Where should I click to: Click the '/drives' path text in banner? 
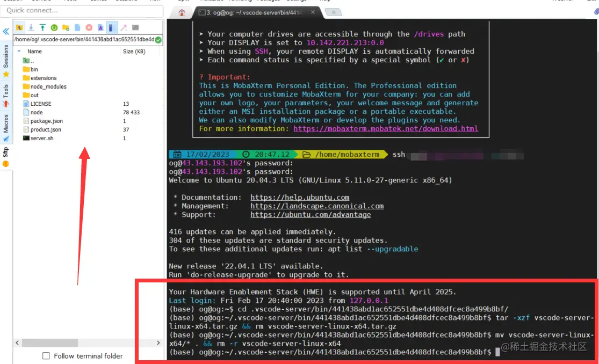click(x=429, y=34)
